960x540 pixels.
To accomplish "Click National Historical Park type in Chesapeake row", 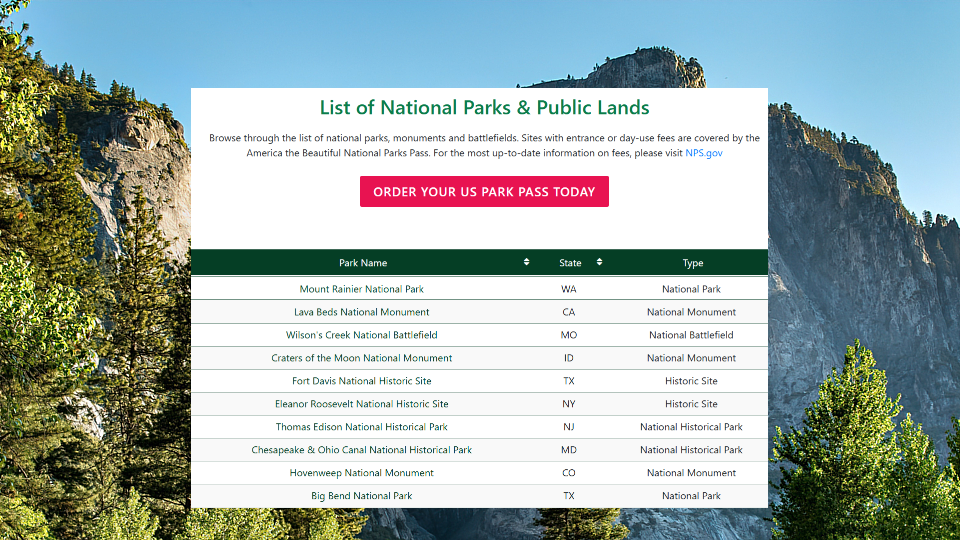I will click(691, 450).
